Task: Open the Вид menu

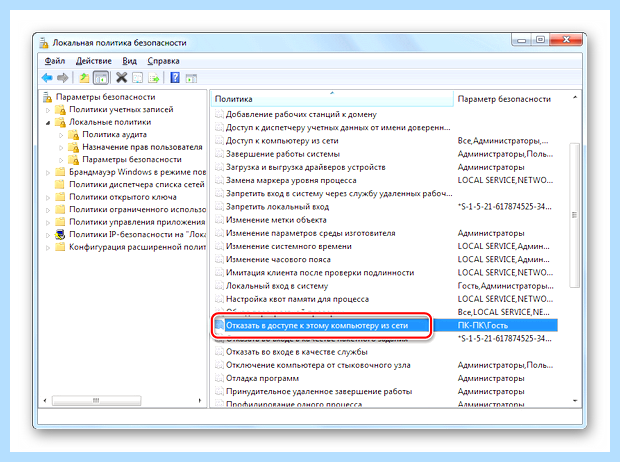Action: [129, 61]
